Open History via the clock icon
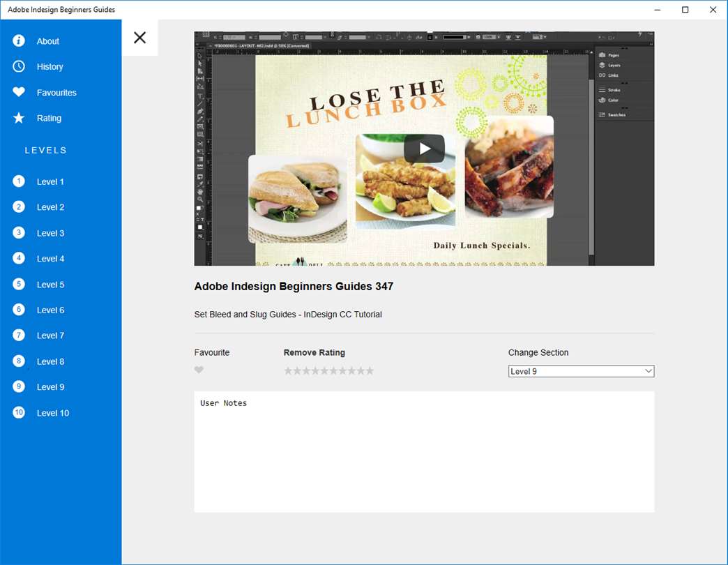Viewport: 728px width, 565px height. click(19, 66)
